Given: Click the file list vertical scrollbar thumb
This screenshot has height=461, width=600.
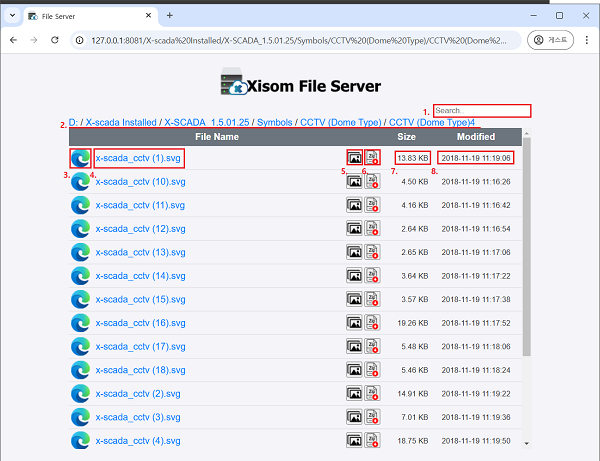Looking at the screenshot, I should [527, 247].
